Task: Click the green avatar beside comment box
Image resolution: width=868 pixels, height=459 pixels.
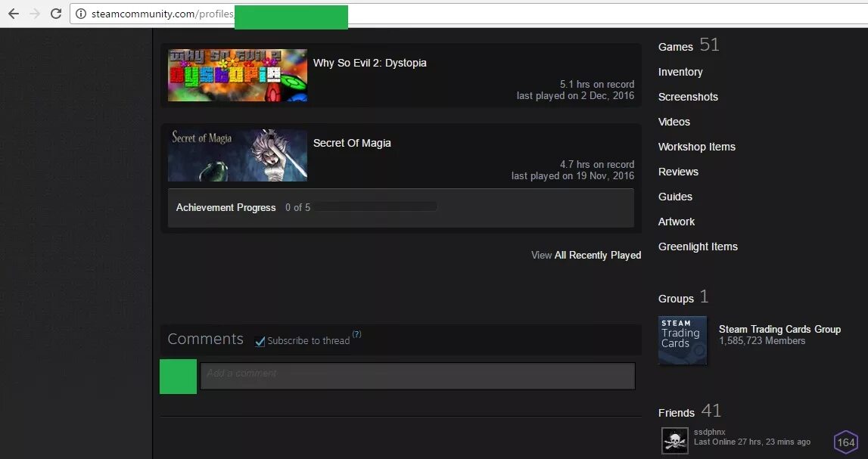Action: click(179, 377)
